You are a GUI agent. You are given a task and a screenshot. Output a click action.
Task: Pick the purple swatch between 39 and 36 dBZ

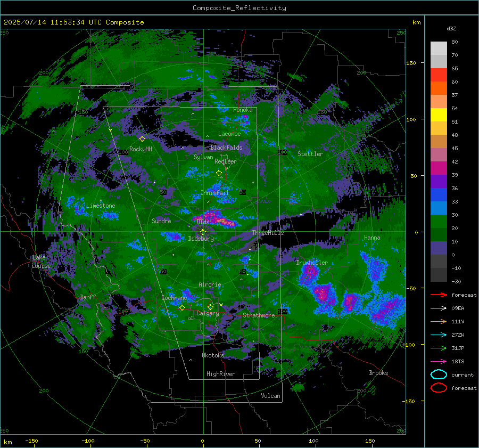tap(439, 181)
